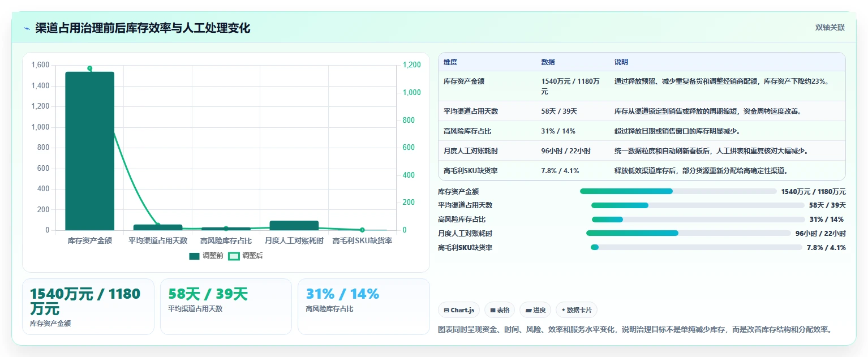This screenshot has width=868, height=357.
Task: Click 高毛利SKU缺货率 in the table's first column
Action: 471,171
